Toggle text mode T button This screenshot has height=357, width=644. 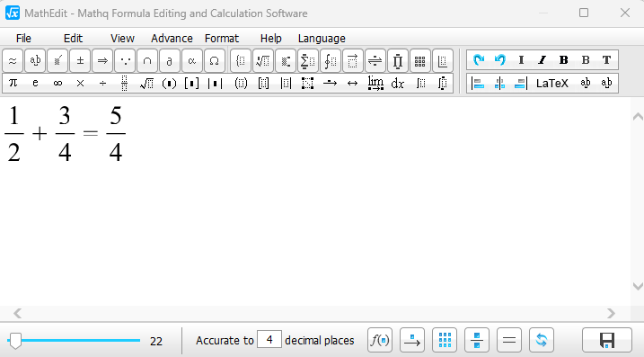pyautogui.click(x=606, y=60)
